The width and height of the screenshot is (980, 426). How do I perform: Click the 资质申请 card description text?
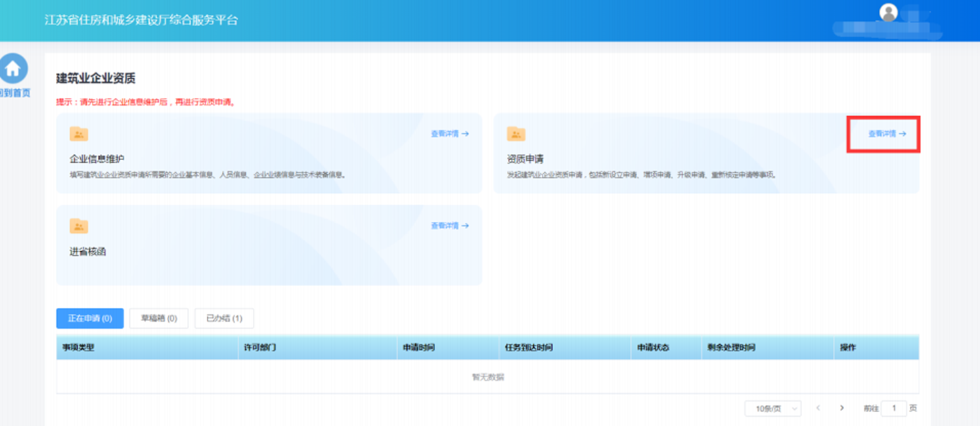coord(642,175)
